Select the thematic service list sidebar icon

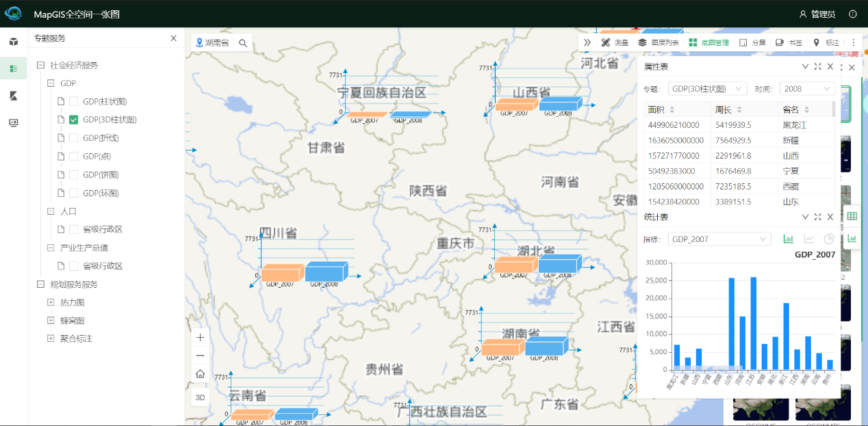click(13, 68)
